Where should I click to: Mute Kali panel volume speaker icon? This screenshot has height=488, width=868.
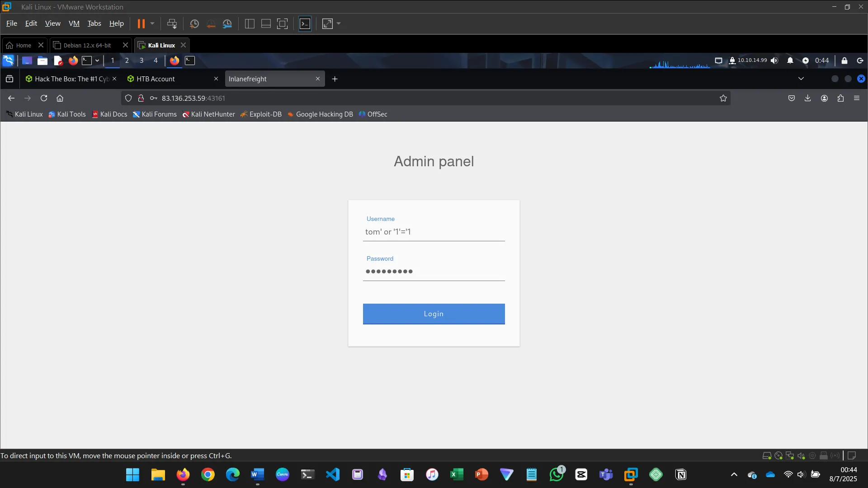click(x=774, y=61)
